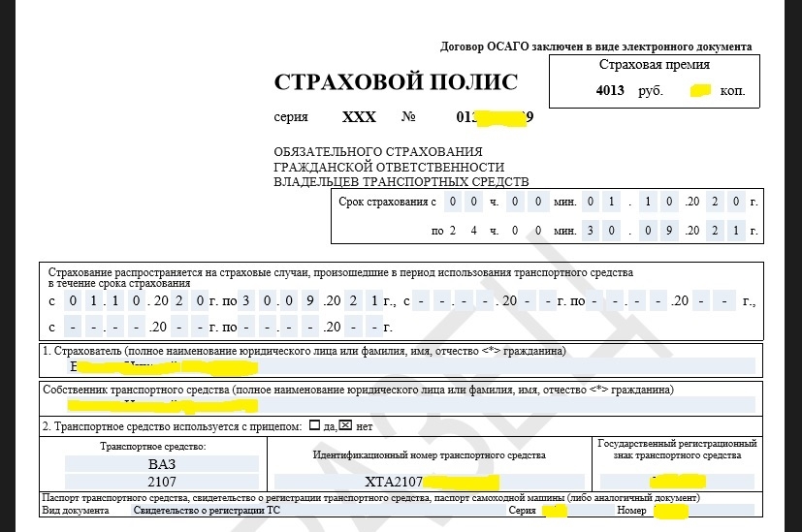Click the policyholder name field under "1. Страхователь"

[412, 367]
